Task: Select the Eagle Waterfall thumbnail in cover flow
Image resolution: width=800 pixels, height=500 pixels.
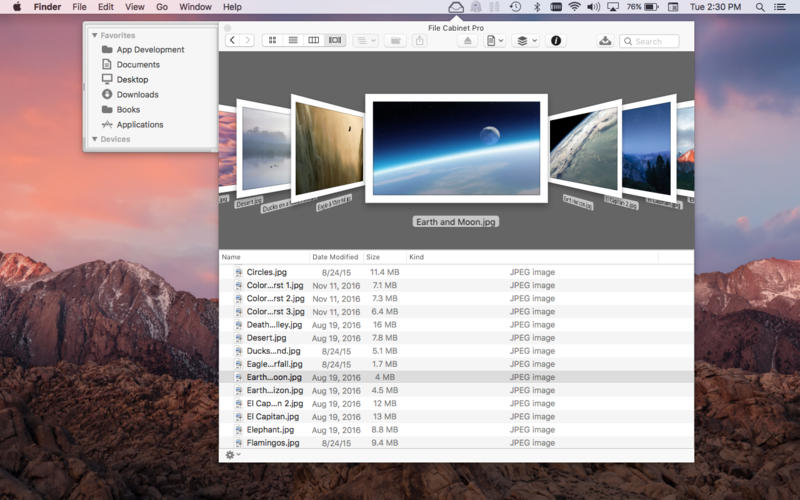Action: [329, 148]
